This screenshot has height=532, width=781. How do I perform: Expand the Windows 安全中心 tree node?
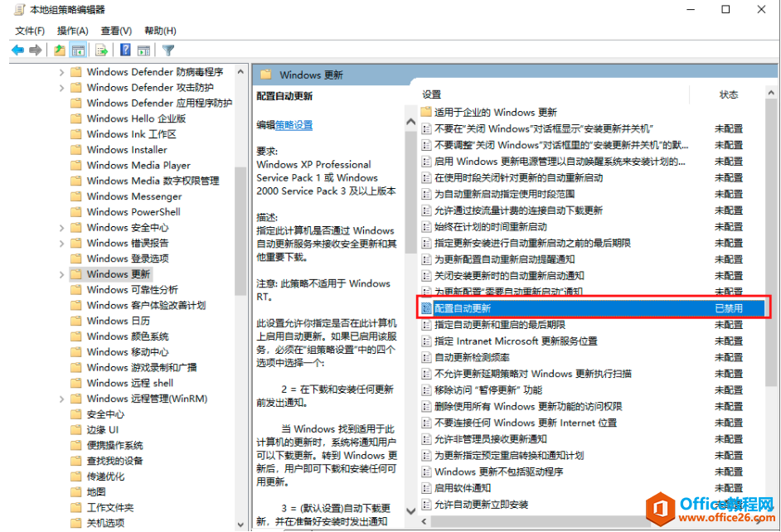tap(61, 228)
